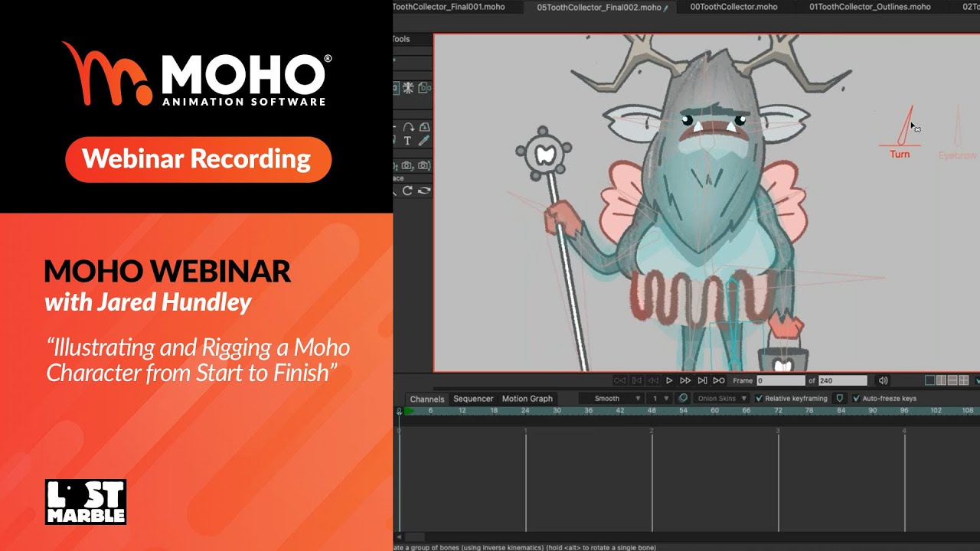
Task: Click the shield icon beside Relative keyframing
Action: coord(840,399)
